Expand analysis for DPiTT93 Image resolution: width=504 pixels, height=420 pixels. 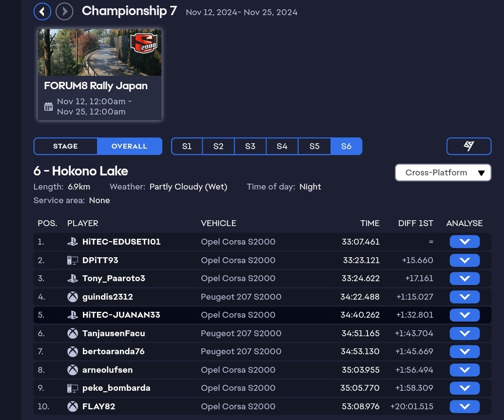(x=465, y=260)
